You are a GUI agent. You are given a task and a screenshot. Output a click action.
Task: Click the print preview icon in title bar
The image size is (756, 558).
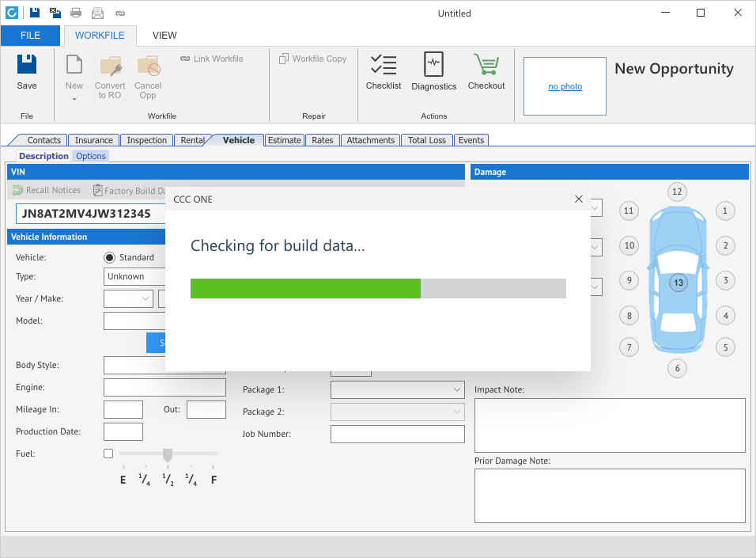point(98,13)
